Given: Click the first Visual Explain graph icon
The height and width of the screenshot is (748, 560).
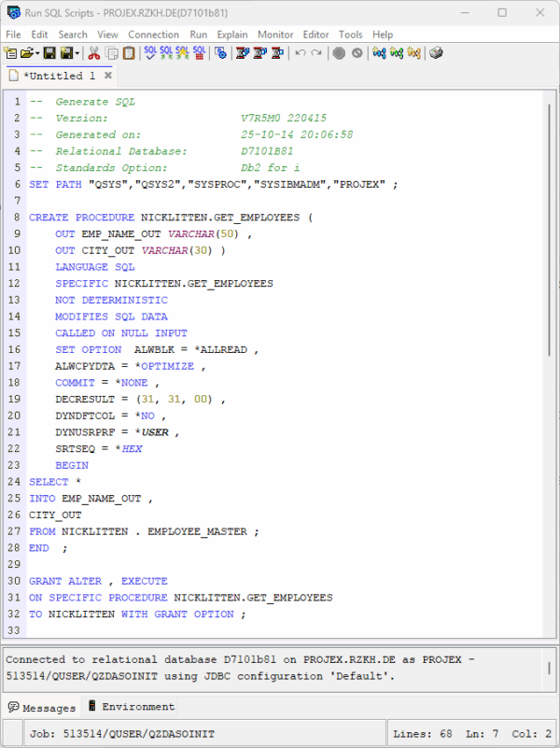Looking at the screenshot, I should pos(379,53).
